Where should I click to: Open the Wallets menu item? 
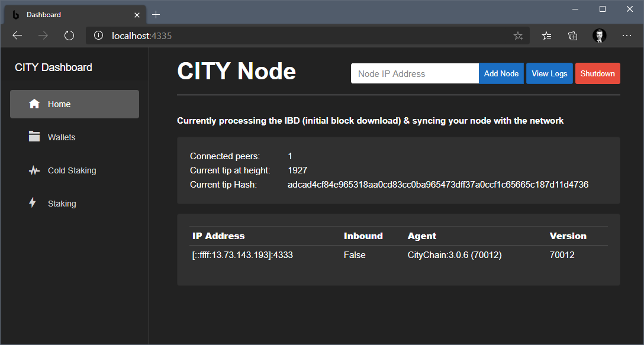pyautogui.click(x=75, y=137)
